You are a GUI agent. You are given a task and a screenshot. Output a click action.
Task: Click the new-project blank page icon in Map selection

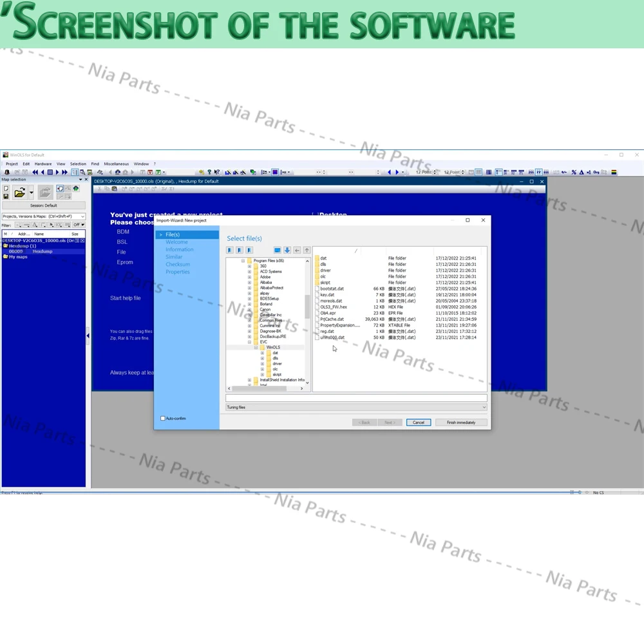coord(6,189)
